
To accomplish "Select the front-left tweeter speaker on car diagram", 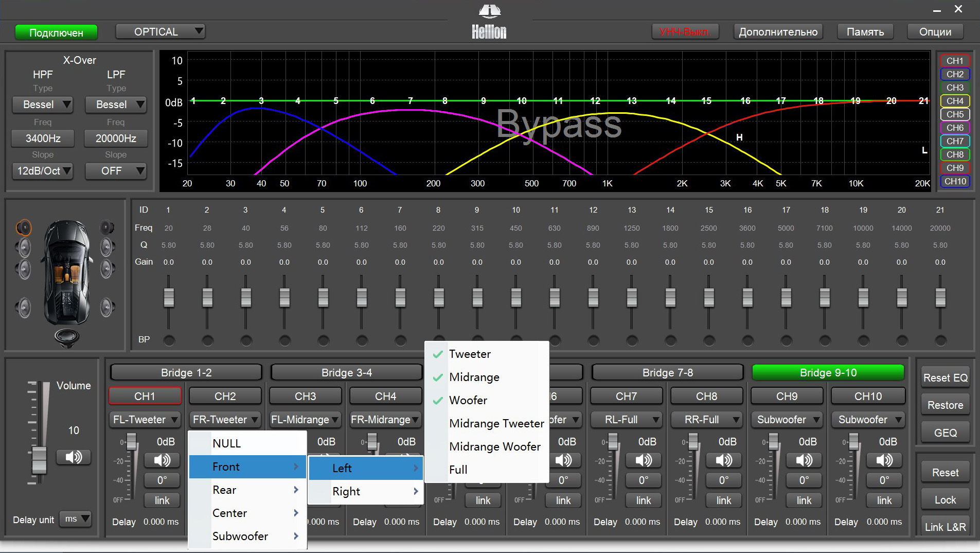I will 24,227.
